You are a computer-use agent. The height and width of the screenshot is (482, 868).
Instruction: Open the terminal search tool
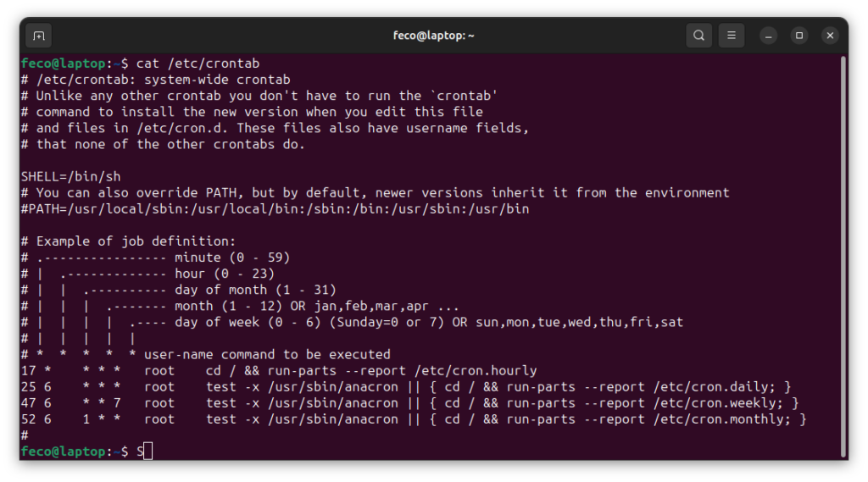[x=698, y=36]
